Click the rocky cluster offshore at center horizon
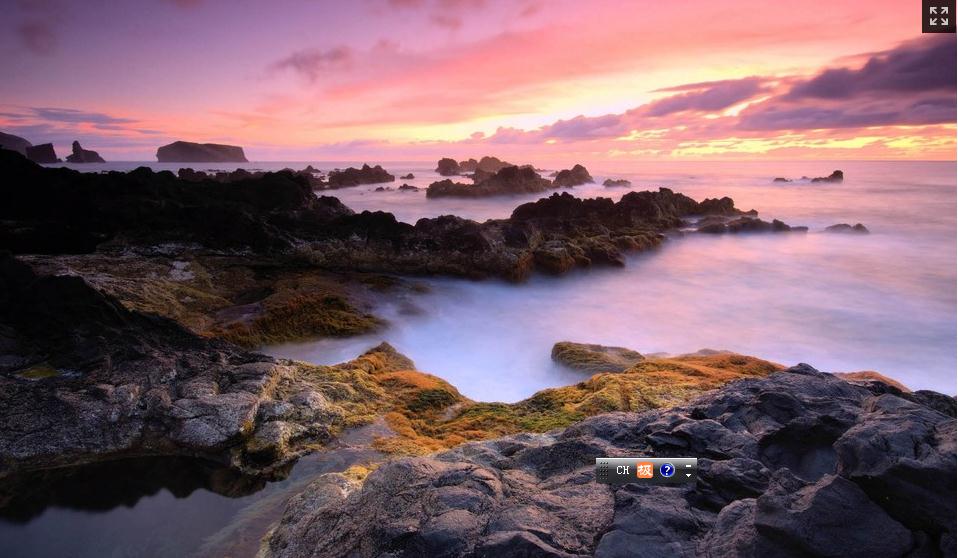958x558 pixels. [x=490, y=178]
